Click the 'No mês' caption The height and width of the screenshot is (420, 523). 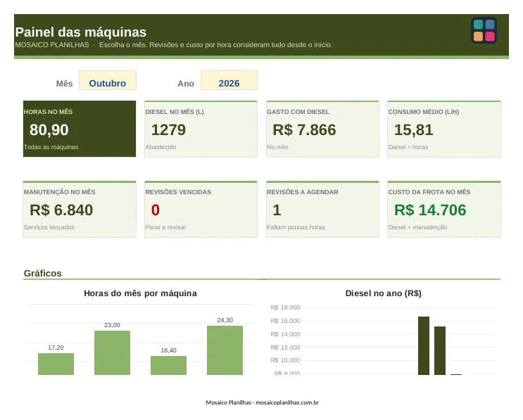tap(277, 147)
